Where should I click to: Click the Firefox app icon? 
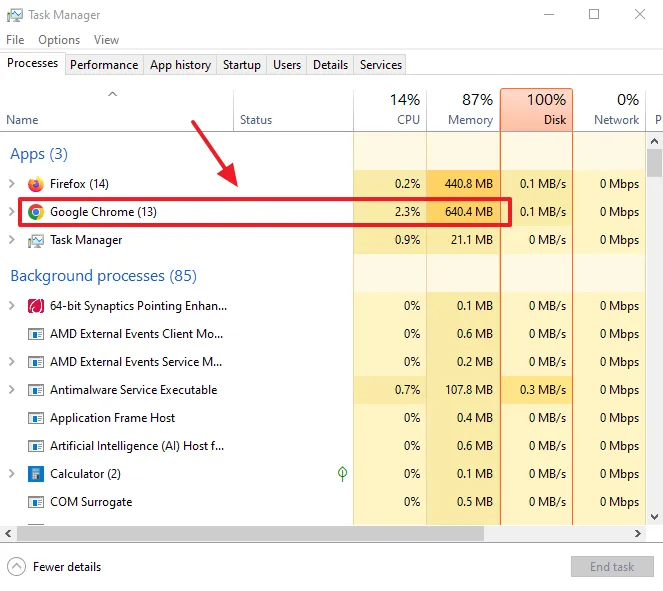tap(36, 184)
